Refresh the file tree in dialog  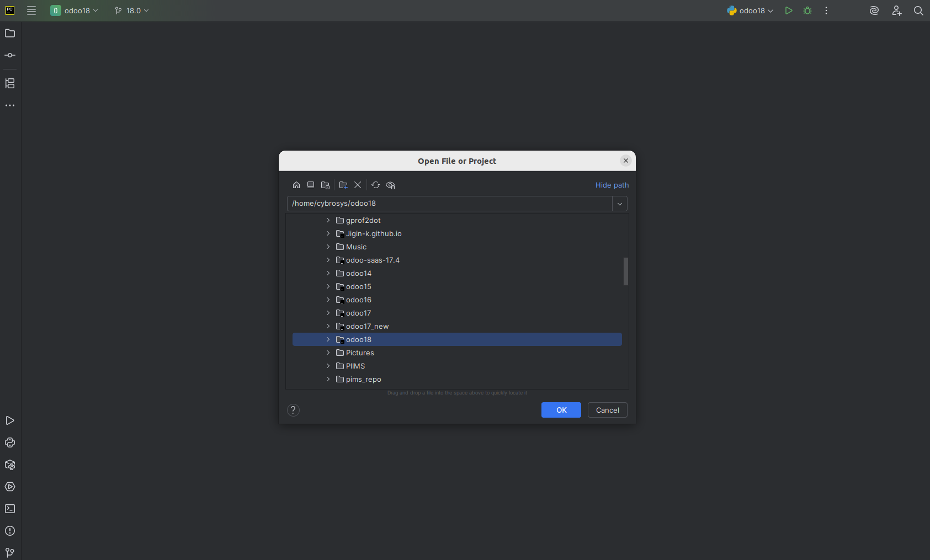point(376,185)
